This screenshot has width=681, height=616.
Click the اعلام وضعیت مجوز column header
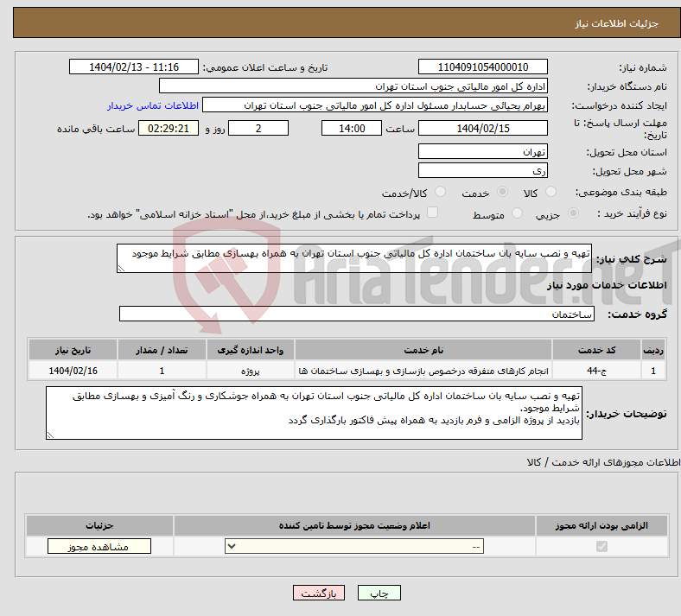354,525
